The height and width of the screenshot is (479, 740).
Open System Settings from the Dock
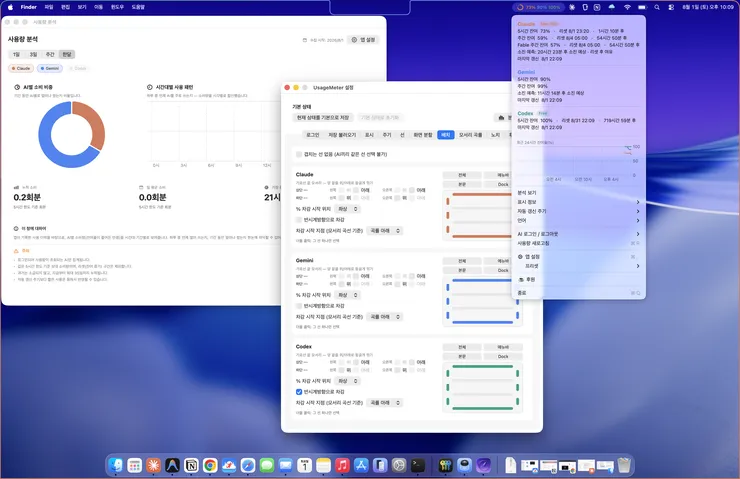[399, 466]
